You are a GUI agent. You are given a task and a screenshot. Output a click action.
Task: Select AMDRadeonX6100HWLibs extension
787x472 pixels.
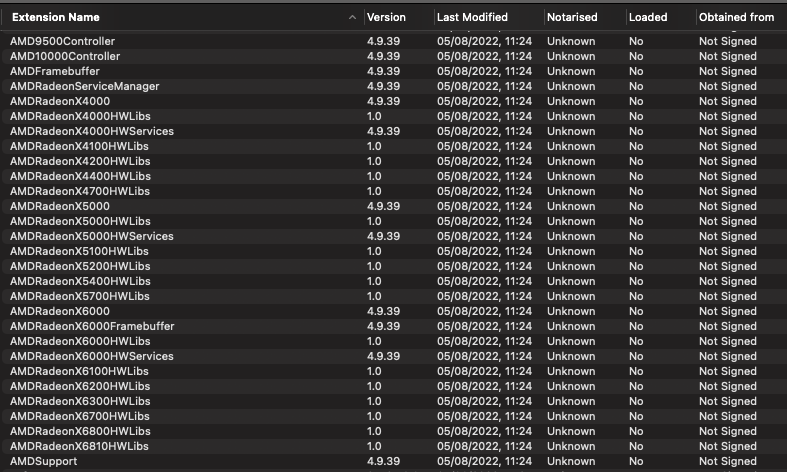394,371
